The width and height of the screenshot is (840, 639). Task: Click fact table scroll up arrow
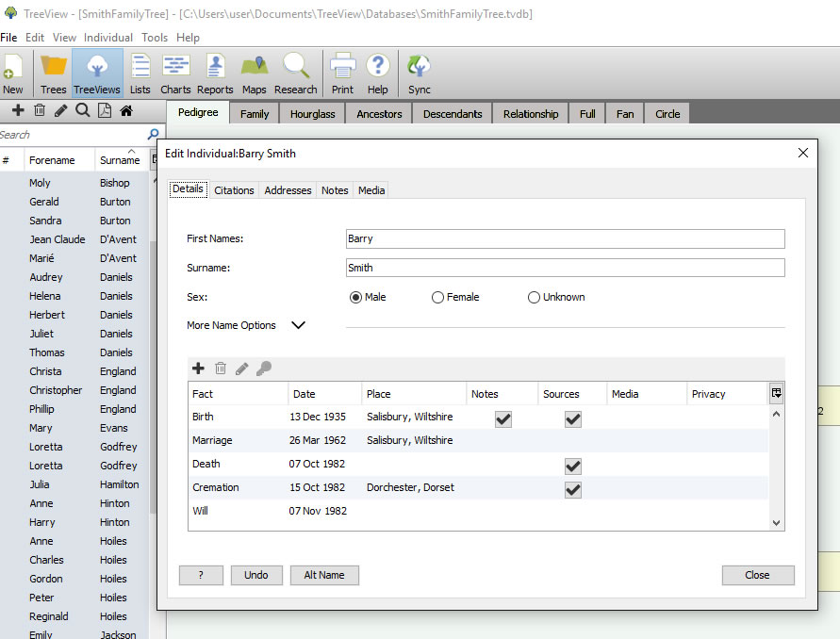coord(776,414)
